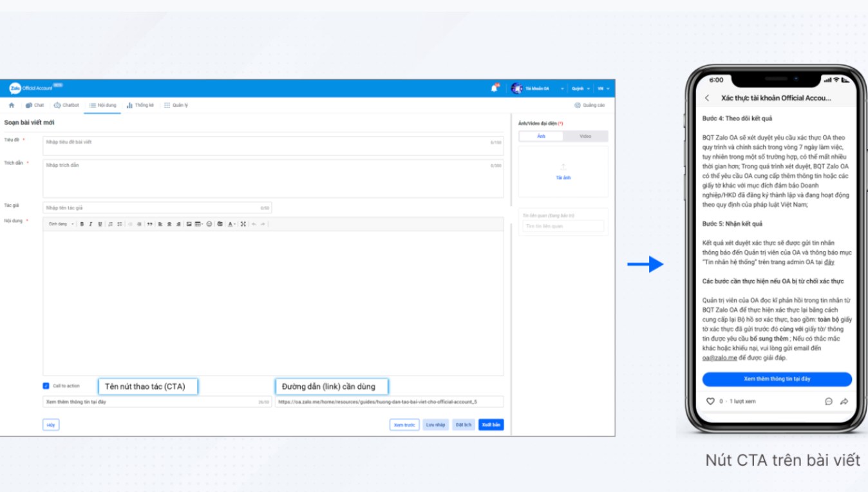The height and width of the screenshot is (492, 868).
Task: Open the Quản lý tab
Action: tap(176, 105)
